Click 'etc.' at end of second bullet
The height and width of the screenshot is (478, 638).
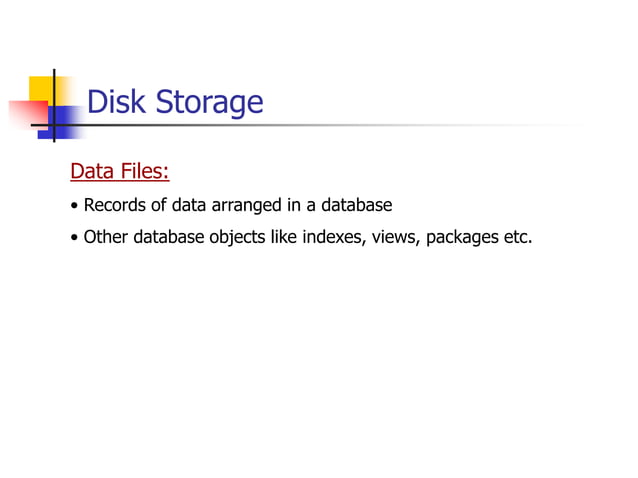518,237
